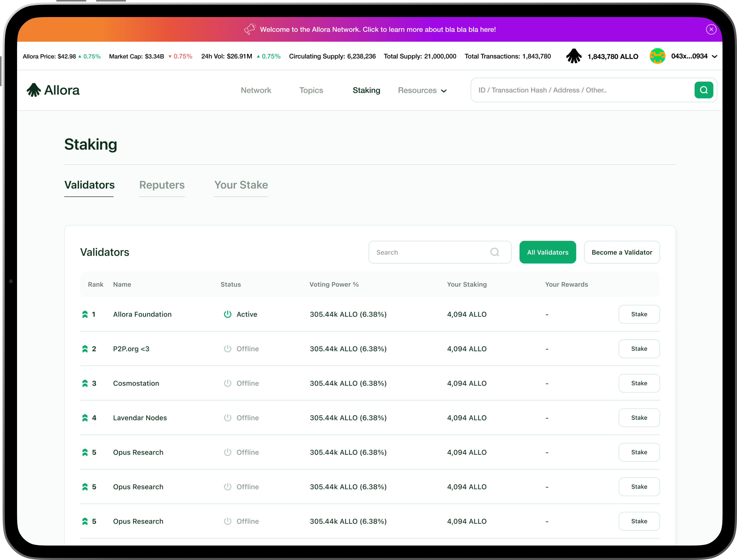This screenshot has width=737, height=560.
Task: Click the Allora logo in navbar
Action: pyautogui.click(x=53, y=90)
